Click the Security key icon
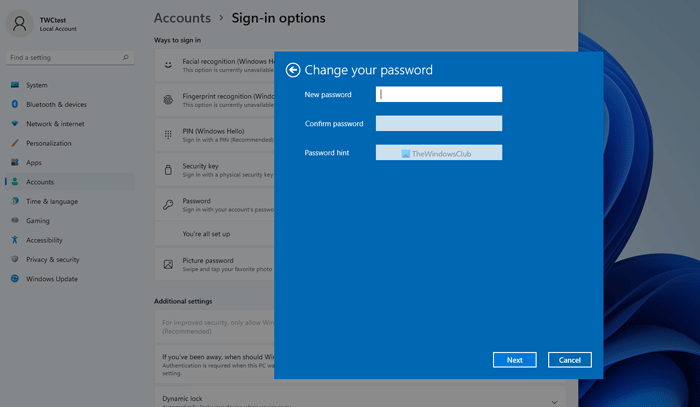Viewport: 700px width, 407px height. pos(168,170)
